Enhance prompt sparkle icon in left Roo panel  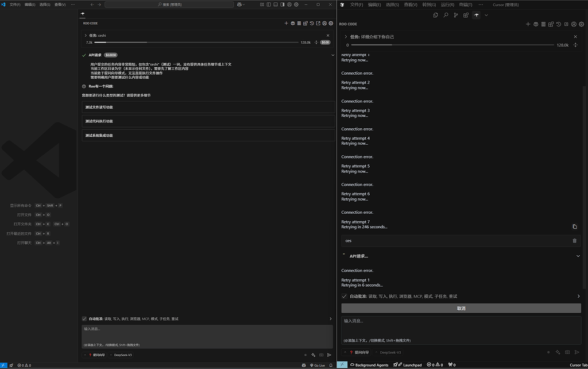(314, 355)
